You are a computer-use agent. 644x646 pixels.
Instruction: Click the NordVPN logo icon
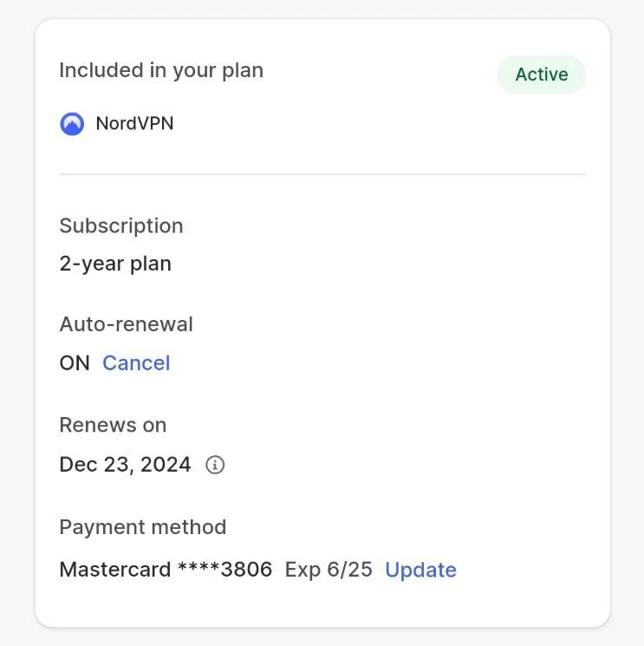click(x=72, y=124)
